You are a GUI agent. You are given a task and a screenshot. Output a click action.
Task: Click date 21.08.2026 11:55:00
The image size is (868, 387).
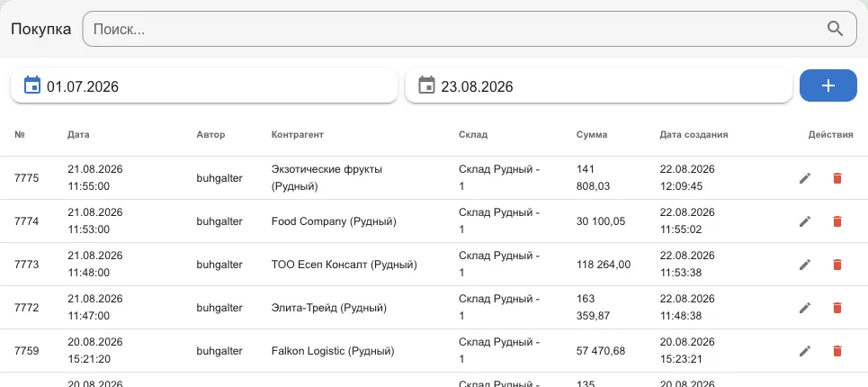95,177
